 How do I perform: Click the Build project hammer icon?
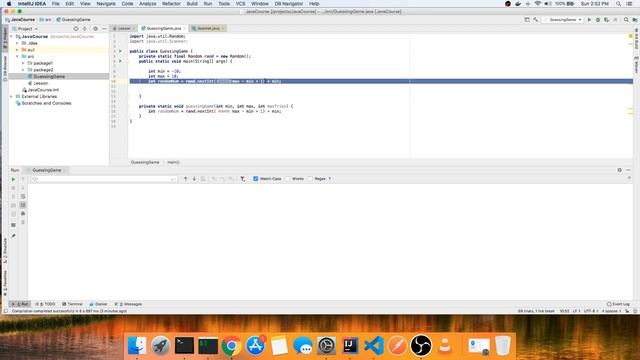click(x=536, y=20)
